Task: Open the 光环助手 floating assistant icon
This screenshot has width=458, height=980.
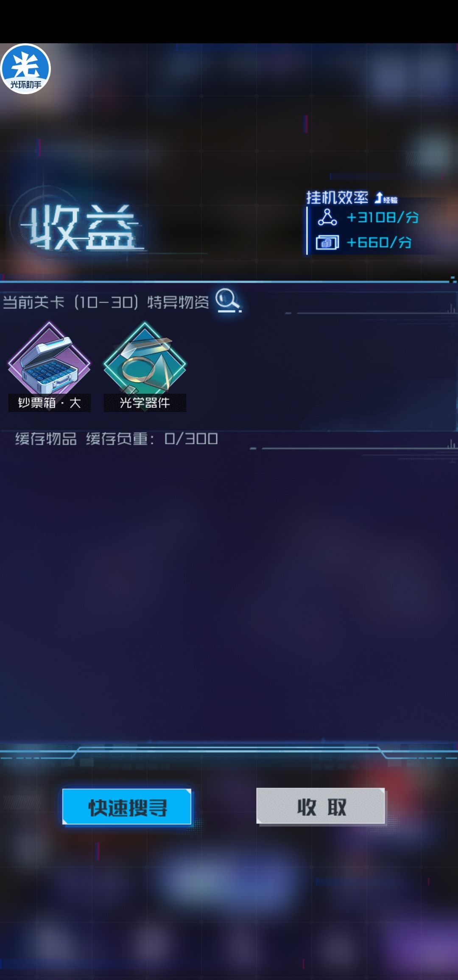Action: 25,69
